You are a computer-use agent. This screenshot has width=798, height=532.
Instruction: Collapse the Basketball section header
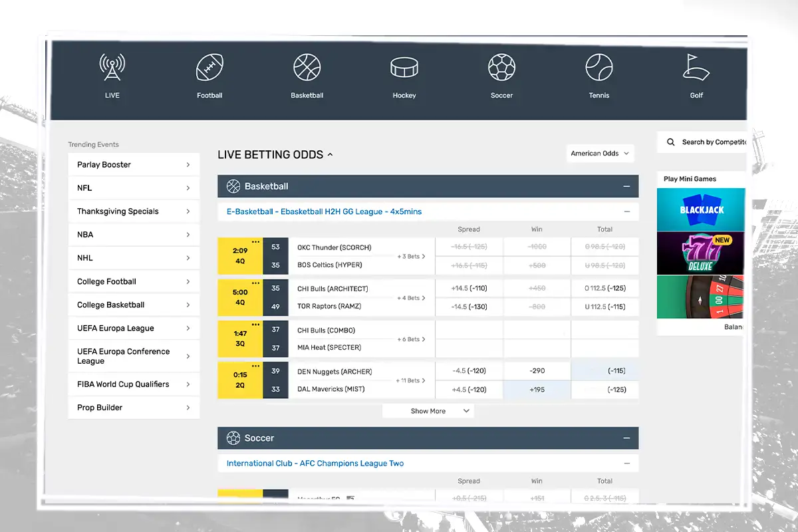coord(626,187)
